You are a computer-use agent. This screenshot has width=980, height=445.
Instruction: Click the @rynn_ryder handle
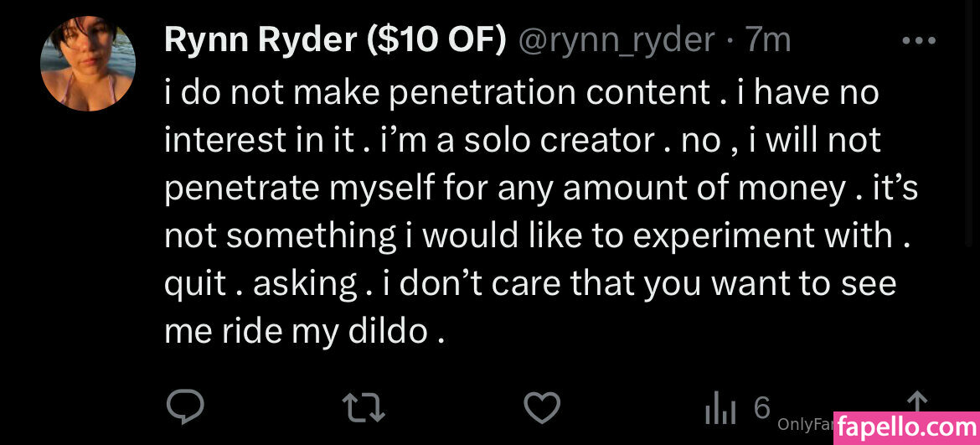617,39
